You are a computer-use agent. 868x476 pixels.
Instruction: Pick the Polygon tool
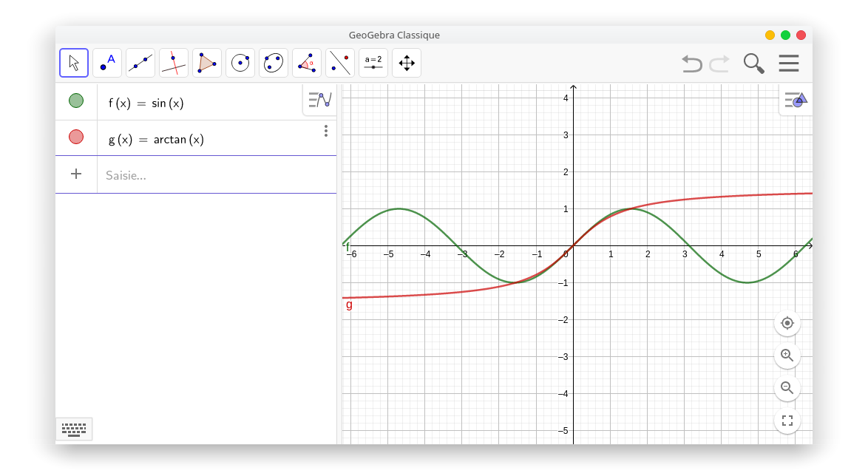pos(207,63)
